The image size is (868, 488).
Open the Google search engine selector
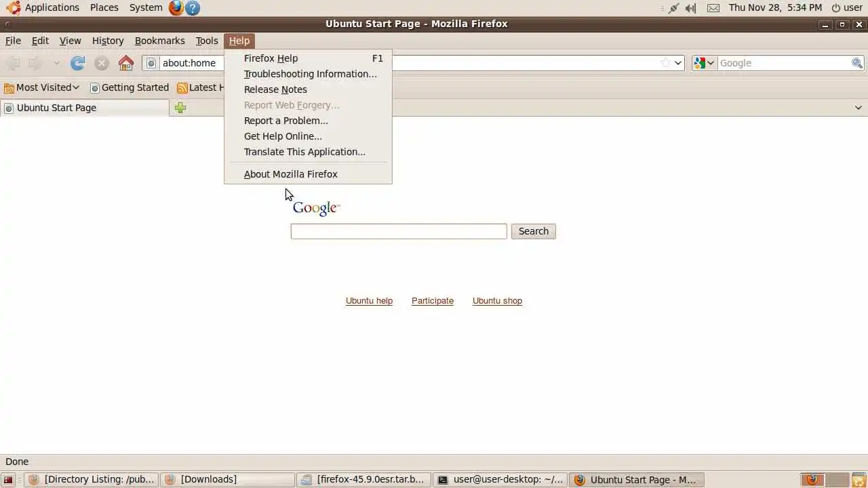704,63
